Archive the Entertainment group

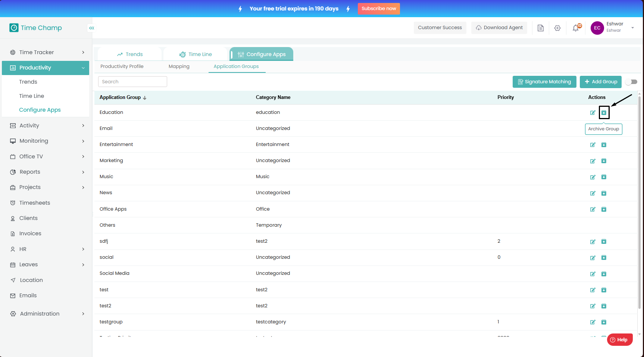click(604, 145)
